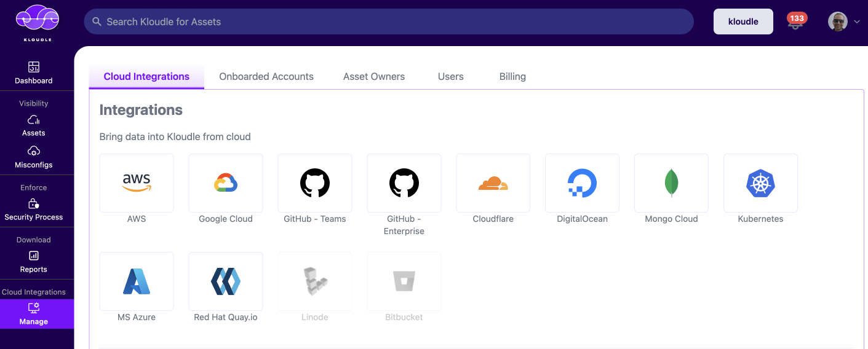Click the AWS label text

tap(137, 219)
